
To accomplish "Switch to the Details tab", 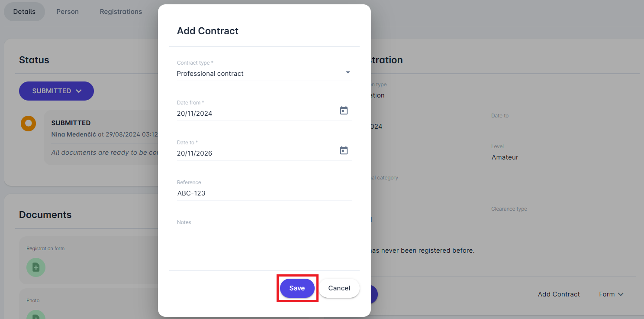I will [24, 12].
